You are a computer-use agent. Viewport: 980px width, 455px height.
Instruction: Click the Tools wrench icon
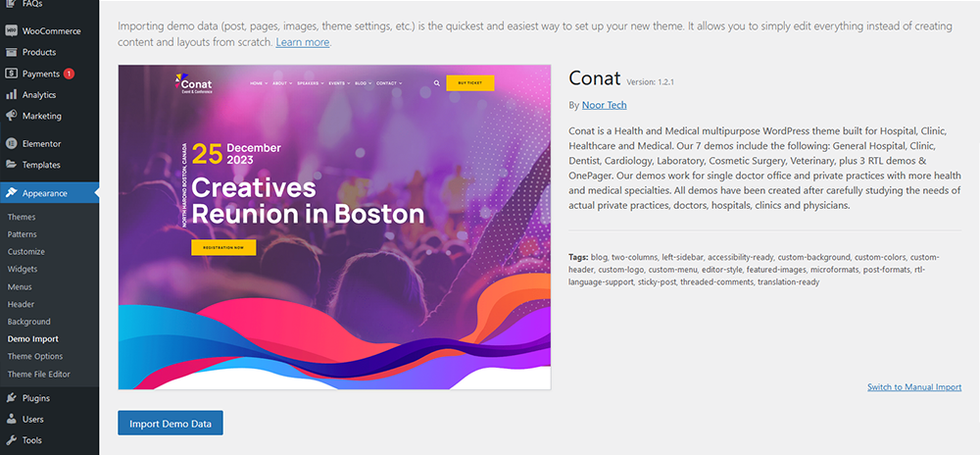coord(11,440)
